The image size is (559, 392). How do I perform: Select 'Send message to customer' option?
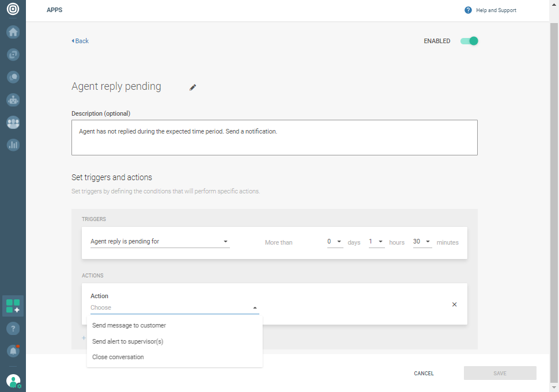point(129,325)
